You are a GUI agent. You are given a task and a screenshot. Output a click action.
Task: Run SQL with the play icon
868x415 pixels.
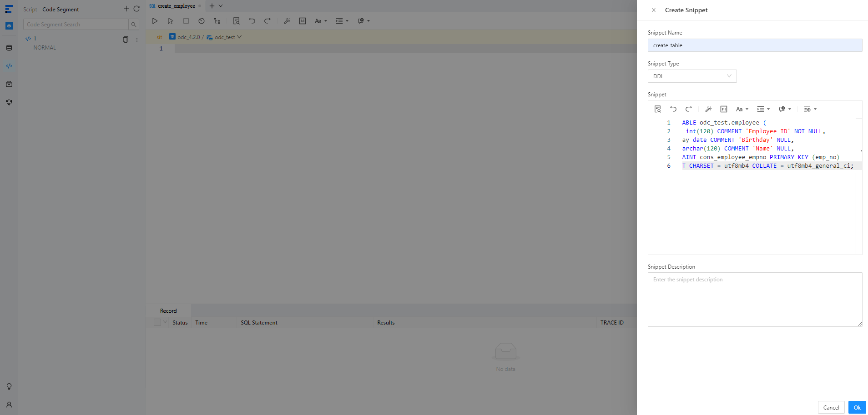(x=155, y=21)
